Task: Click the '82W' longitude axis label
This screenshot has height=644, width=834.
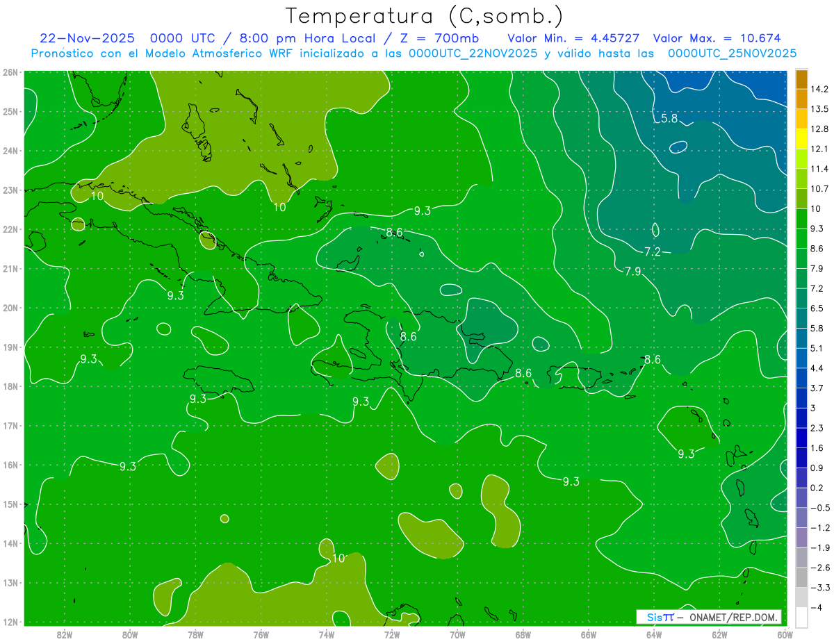Action: coord(65,635)
